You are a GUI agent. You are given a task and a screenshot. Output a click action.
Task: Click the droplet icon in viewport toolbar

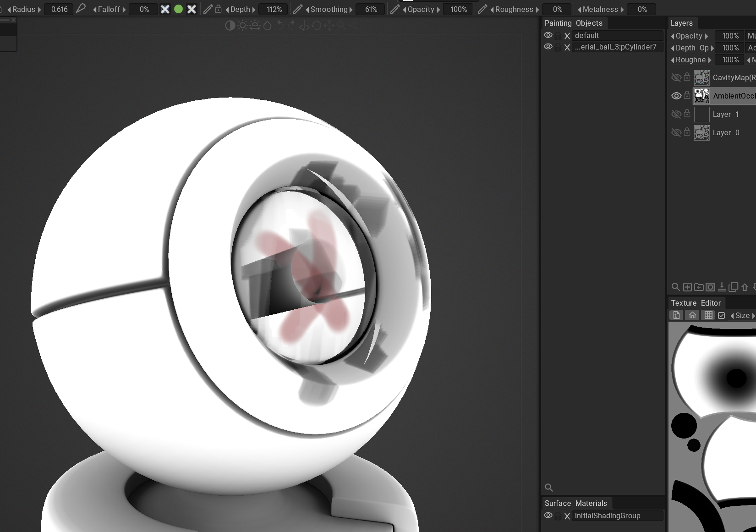pos(268,26)
